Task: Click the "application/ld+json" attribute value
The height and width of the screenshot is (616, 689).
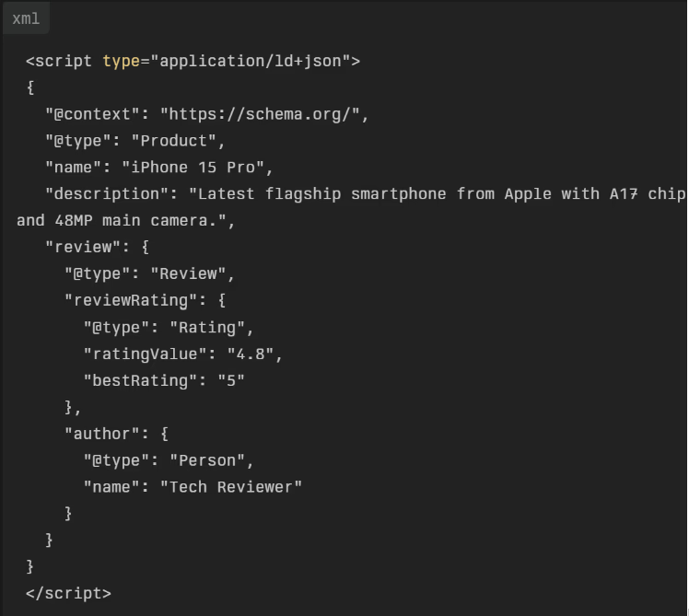Action: pos(251,62)
